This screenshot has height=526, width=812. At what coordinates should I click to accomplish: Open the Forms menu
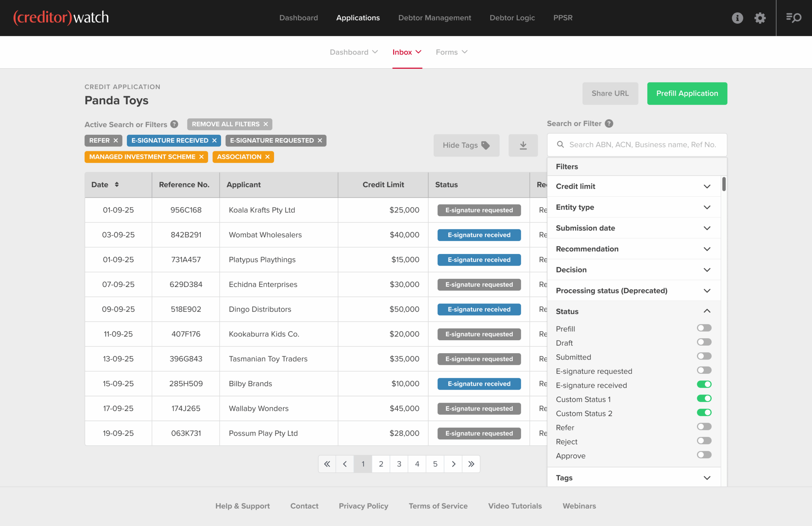[451, 52]
